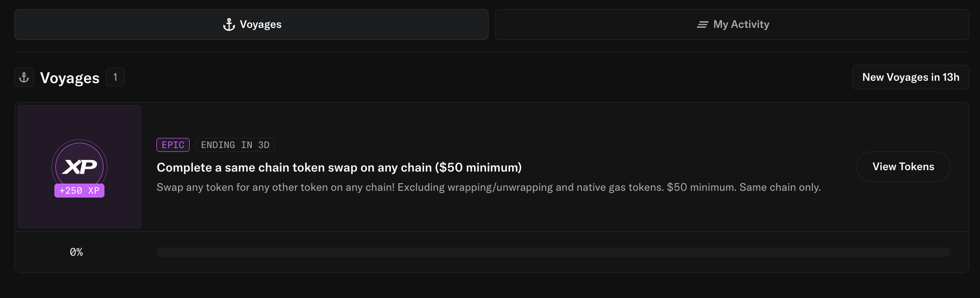Click the empty voyage progress bar
Viewport: 980px width, 298px height.
tap(553, 252)
